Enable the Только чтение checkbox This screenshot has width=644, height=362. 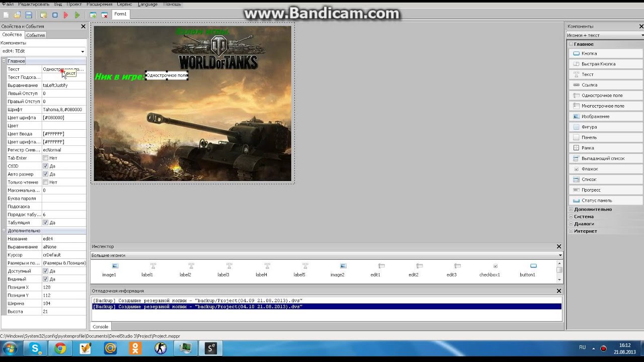click(45, 182)
